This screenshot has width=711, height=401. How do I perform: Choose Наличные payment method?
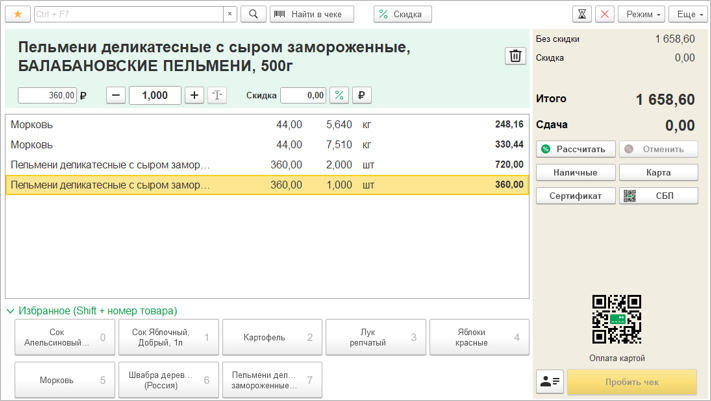(x=574, y=172)
